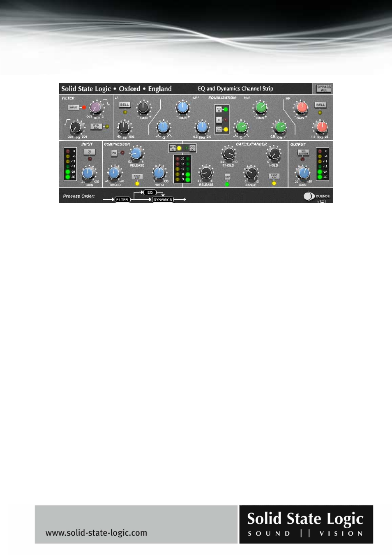392x555 pixels.
Task: Click the low-pass filter curve symbol
Action: pyautogui.click(x=107, y=102)
